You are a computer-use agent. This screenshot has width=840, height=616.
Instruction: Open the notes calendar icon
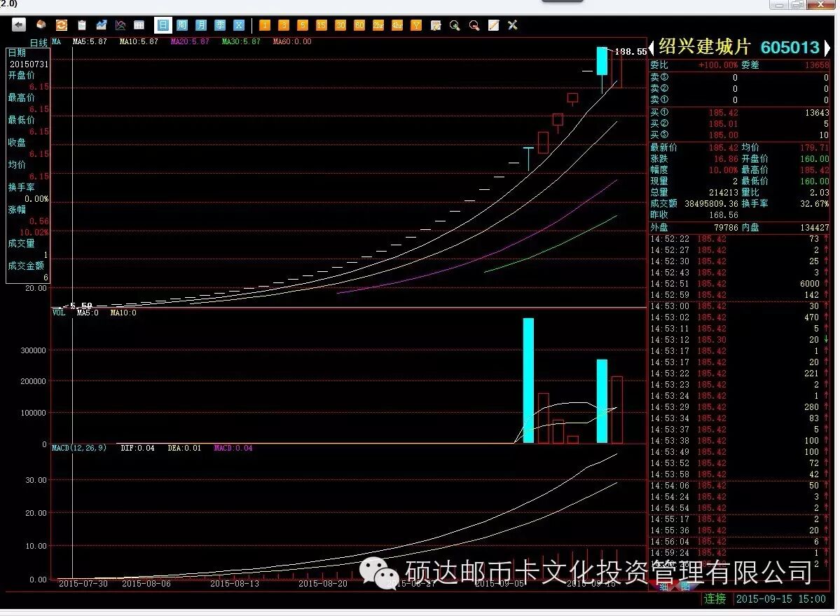point(436,25)
